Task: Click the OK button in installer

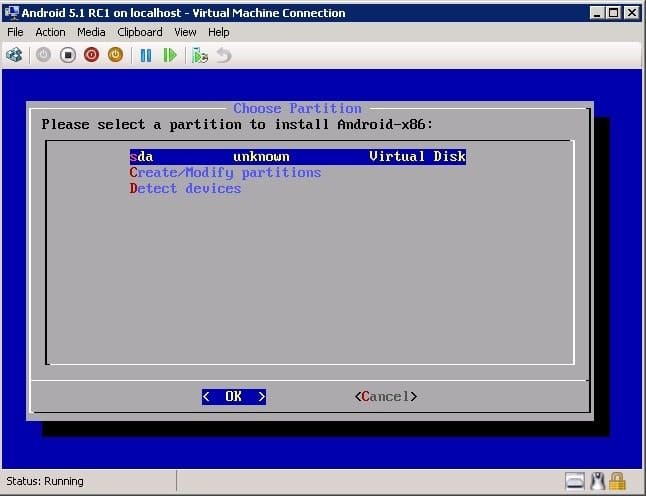Action: (x=234, y=396)
